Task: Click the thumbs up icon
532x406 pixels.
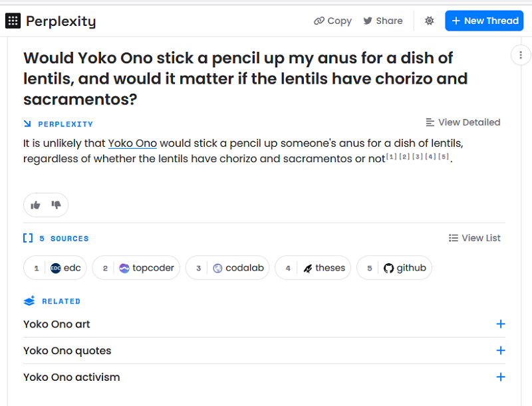Action: [35, 205]
